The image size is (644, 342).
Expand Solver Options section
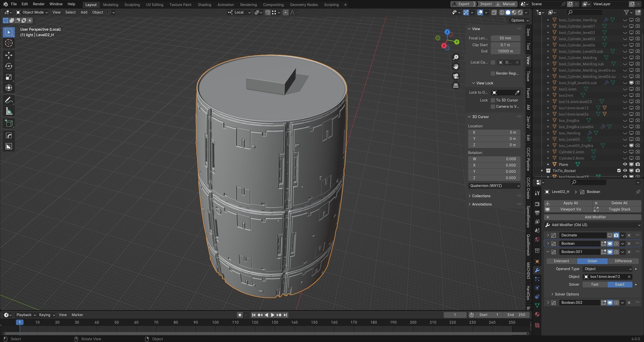pyautogui.click(x=567, y=294)
